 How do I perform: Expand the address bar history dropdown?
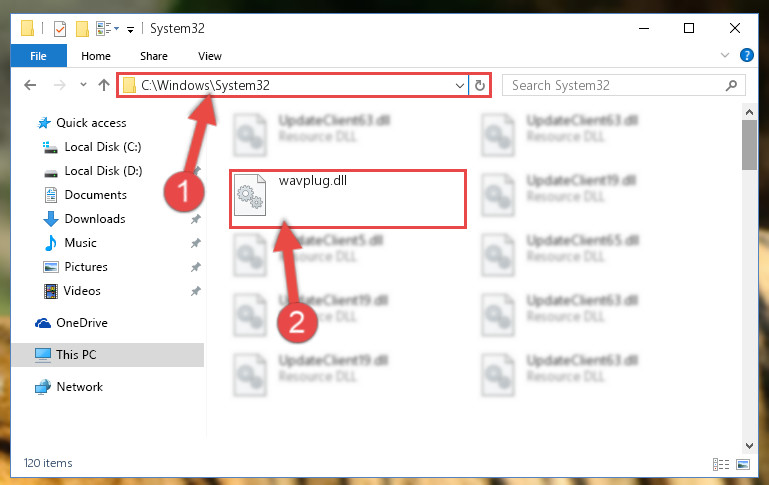(460, 86)
